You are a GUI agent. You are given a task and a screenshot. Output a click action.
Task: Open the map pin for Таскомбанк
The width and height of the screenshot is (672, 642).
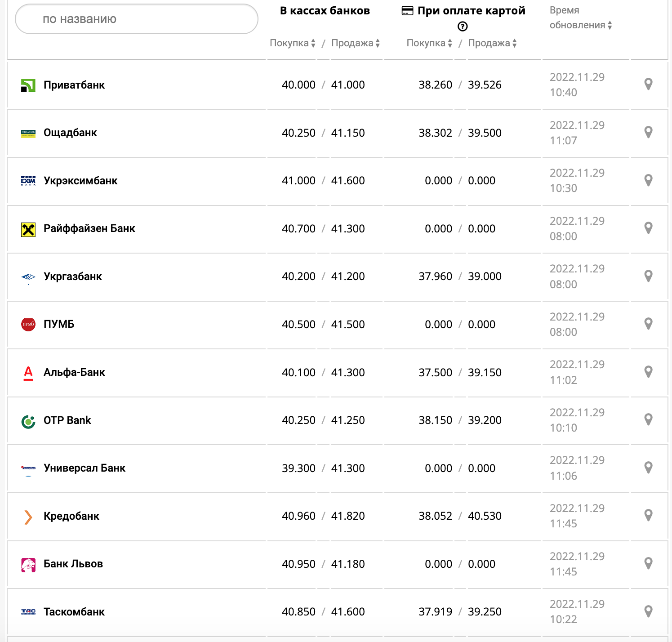648,611
